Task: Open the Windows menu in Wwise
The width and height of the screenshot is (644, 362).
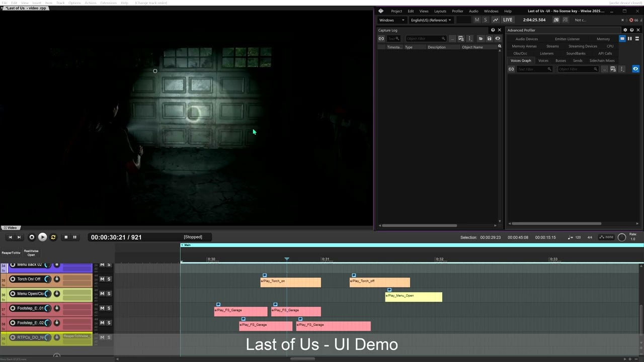Action: (x=491, y=11)
